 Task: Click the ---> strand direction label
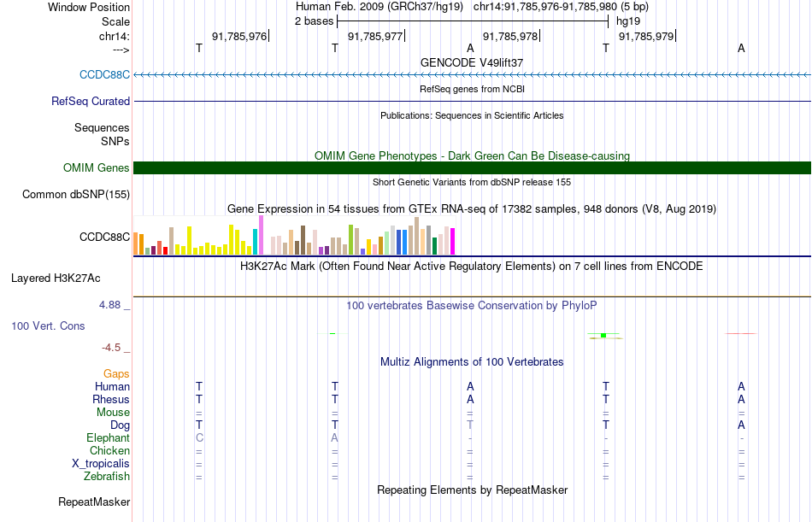click(121, 50)
